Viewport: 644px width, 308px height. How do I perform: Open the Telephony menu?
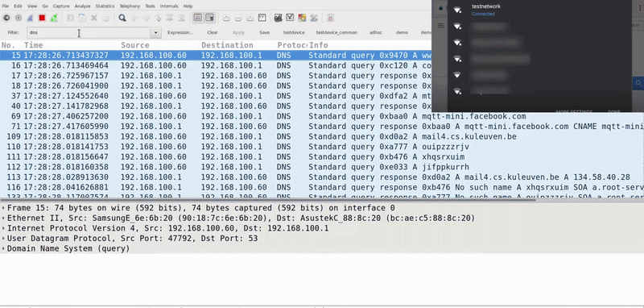pyautogui.click(x=130, y=6)
